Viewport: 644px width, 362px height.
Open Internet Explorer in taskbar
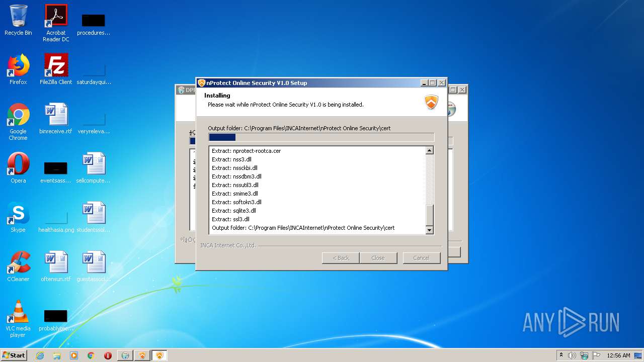[40, 355]
